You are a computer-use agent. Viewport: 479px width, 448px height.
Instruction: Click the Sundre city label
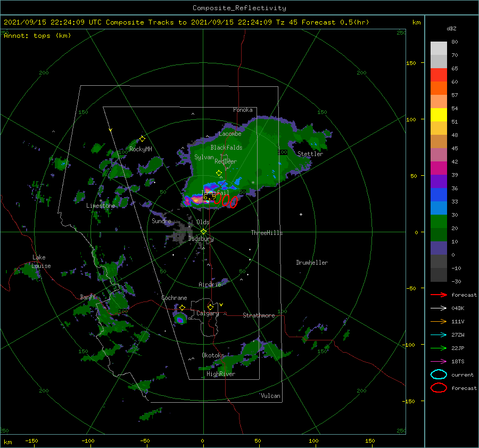pyautogui.click(x=161, y=221)
